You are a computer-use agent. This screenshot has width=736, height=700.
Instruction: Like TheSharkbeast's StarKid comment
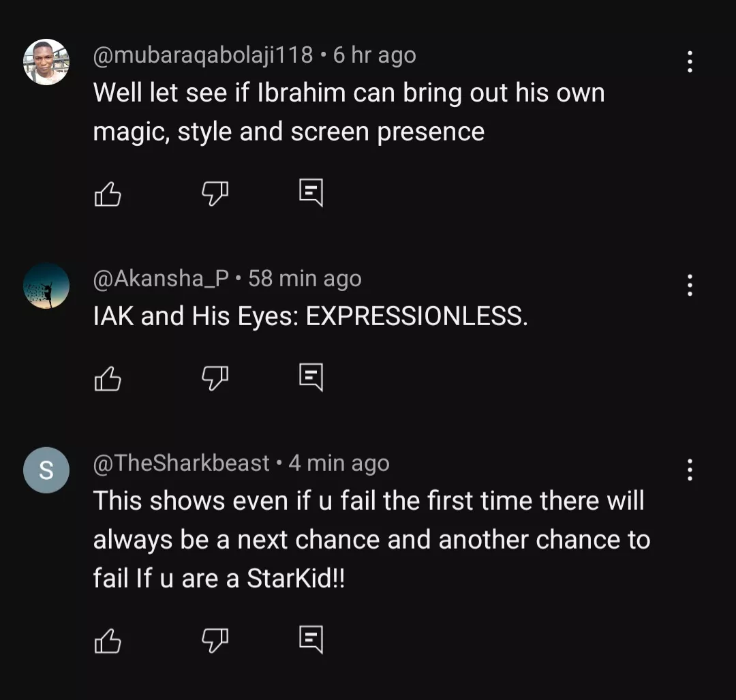pyautogui.click(x=107, y=641)
